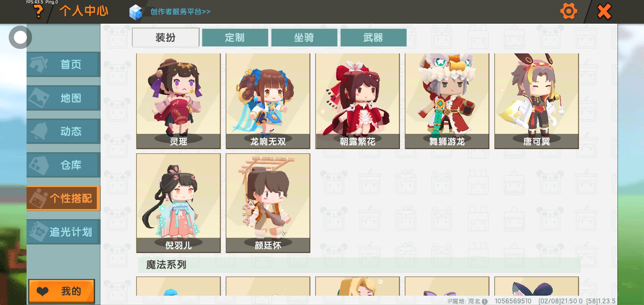Image resolution: width=644 pixels, height=305 pixels.
Task: Choose the 舞狮游龙 skin card
Action: coord(447,101)
